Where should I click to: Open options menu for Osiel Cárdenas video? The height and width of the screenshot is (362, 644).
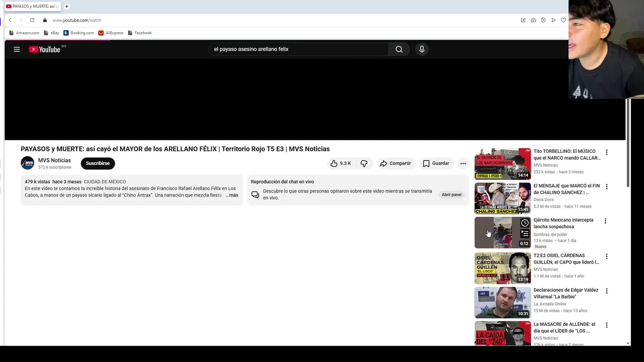coord(606,256)
